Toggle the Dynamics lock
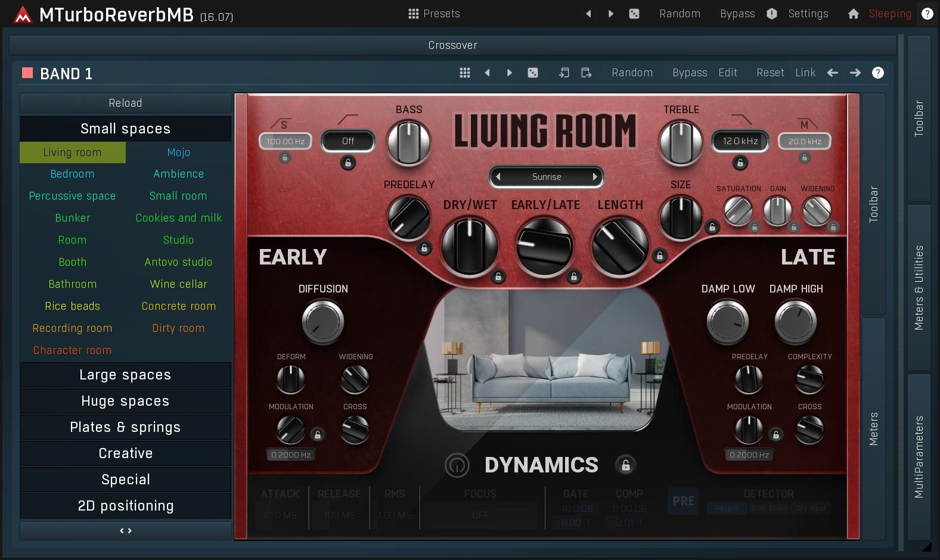The image size is (940, 560). [626, 465]
